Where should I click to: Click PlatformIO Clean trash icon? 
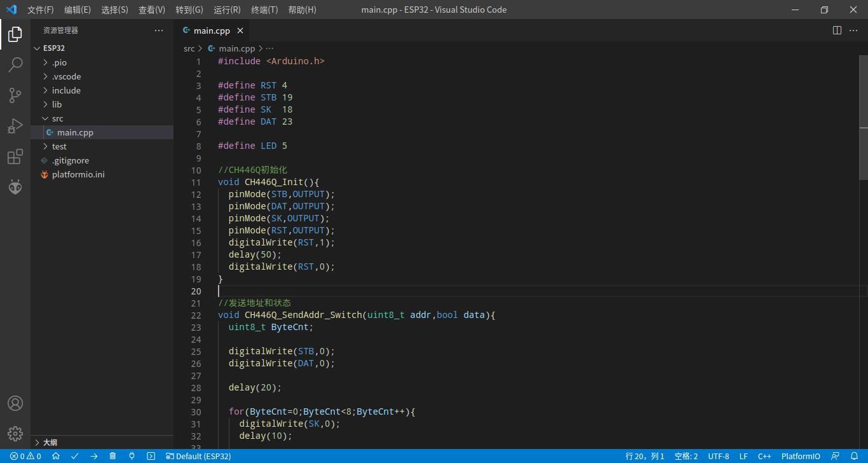[x=112, y=456]
